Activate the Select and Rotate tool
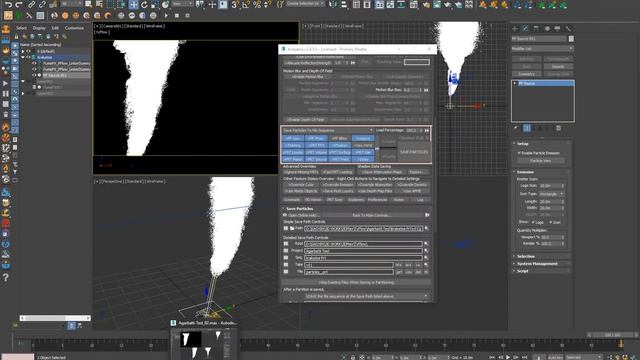This screenshot has width=640, height=360. pos(144,4)
